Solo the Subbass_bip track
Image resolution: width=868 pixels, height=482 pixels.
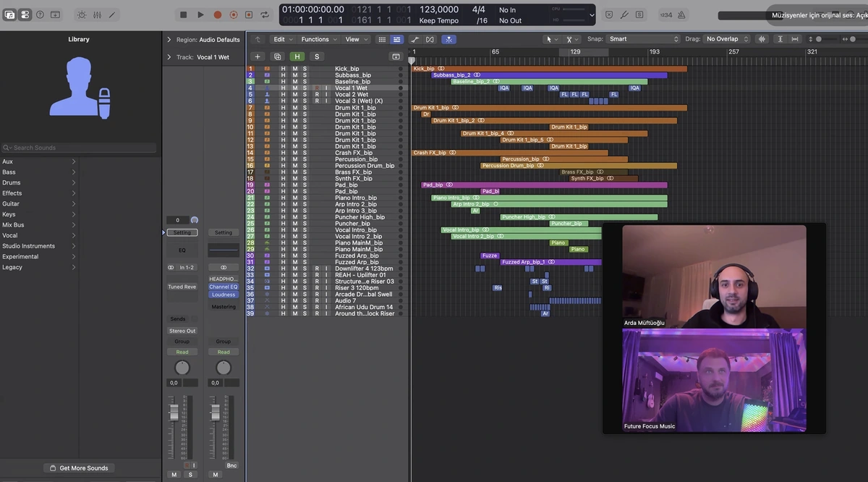pyautogui.click(x=305, y=75)
